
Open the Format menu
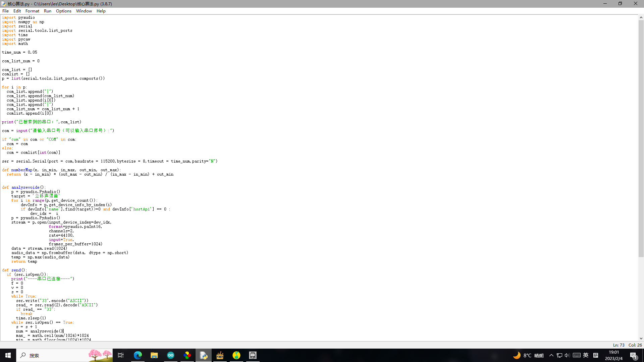[x=32, y=11]
